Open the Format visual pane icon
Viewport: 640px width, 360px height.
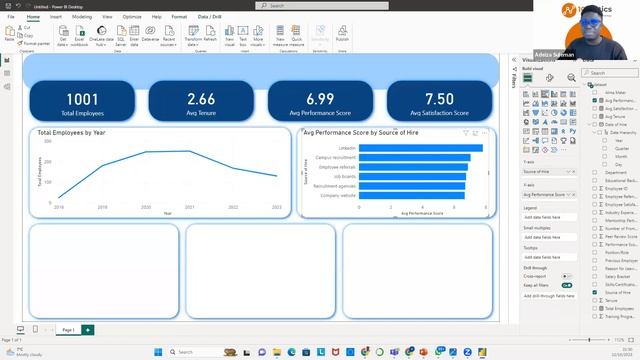pyautogui.click(x=549, y=77)
